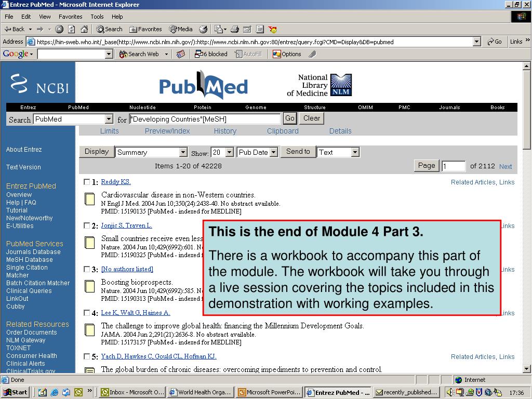Image resolution: width=532 pixels, height=399 pixels.
Task: Click the Display button
Action: coord(97,152)
